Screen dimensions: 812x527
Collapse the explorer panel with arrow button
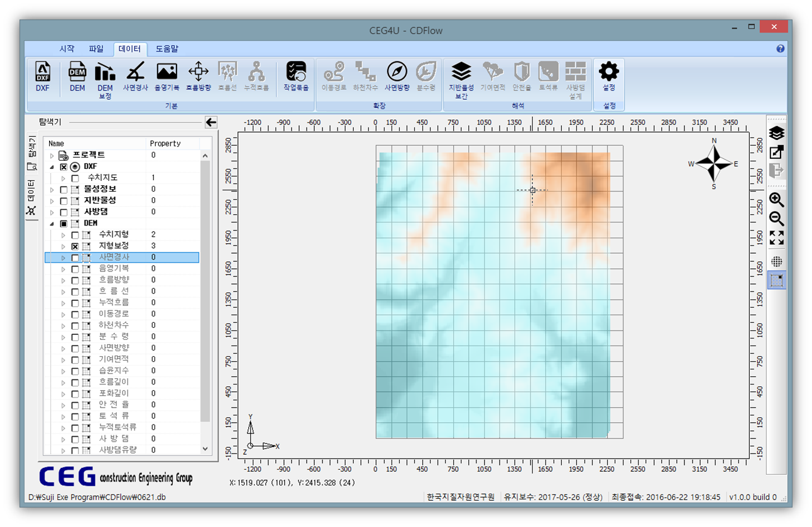pyautogui.click(x=211, y=122)
